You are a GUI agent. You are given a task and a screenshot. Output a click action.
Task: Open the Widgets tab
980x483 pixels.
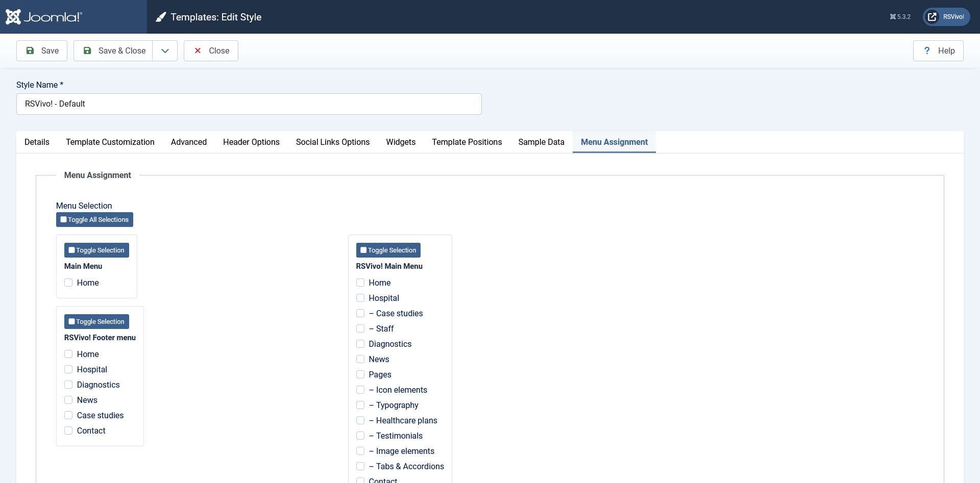pos(401,142)
